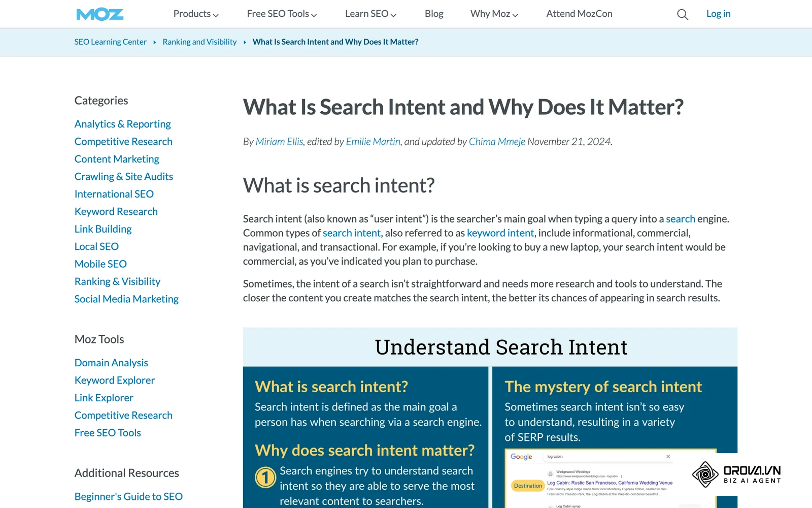The height and width of the screenshot is (508, 812).
Task: Open Keyword Research category
Action: click(x=116, y=211)
